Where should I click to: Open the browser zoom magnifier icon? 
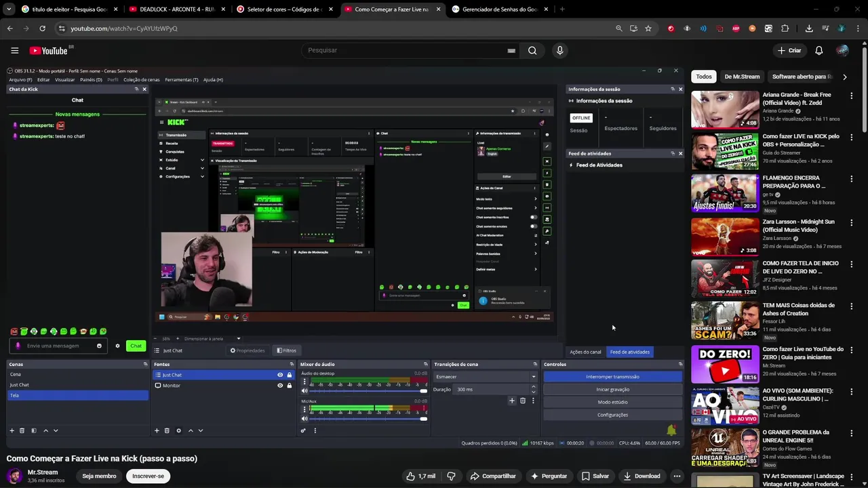(x=618, y=28)
